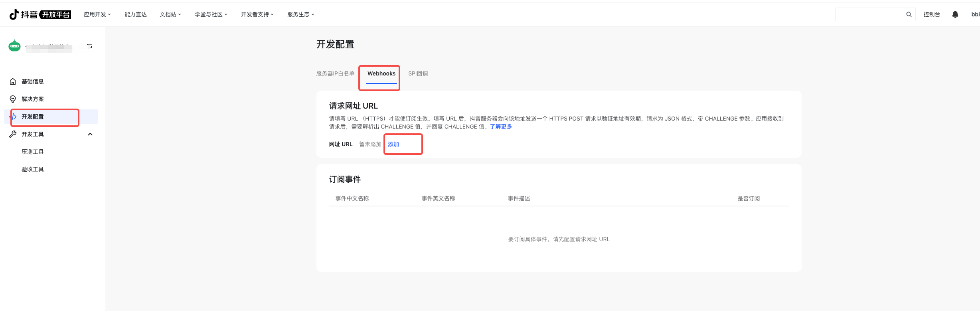Click 能力直达 in the top navigation
980x311 pixels.
pyautogui.click(x=136, y=14)
